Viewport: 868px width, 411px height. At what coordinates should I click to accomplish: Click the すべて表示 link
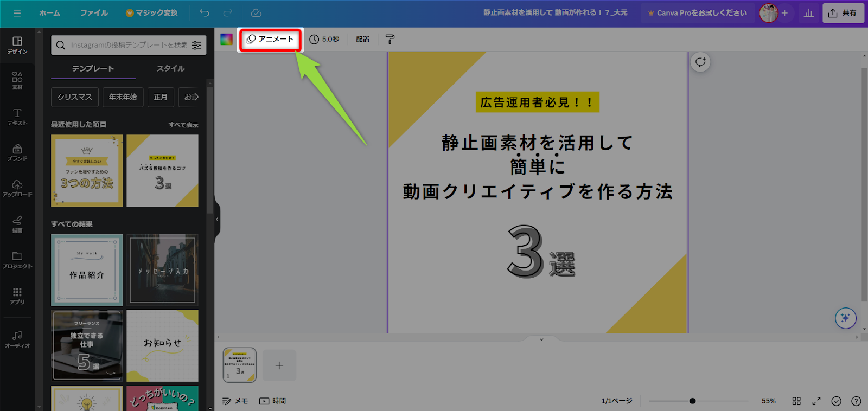tap(183, 125)
